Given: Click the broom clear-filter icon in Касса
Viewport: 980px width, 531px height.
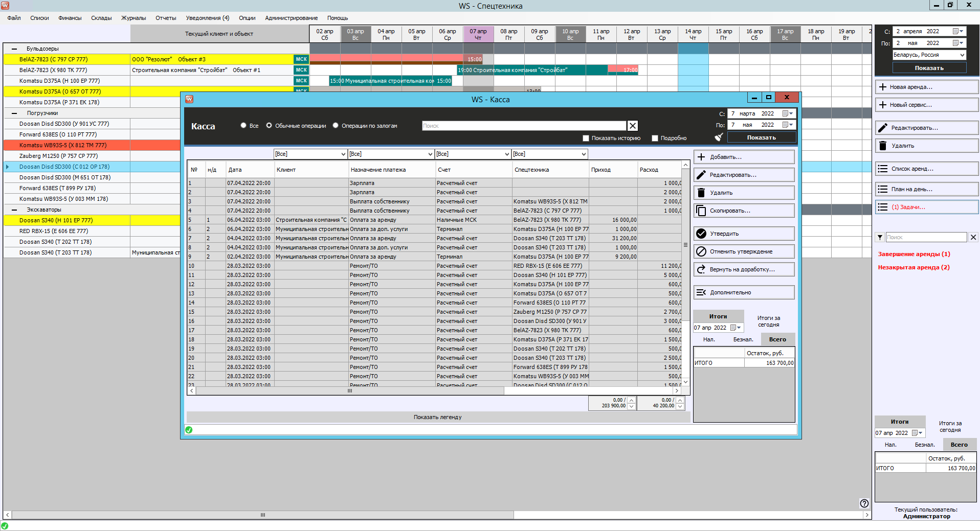Looking at the screenshot, I should point(719,137).
